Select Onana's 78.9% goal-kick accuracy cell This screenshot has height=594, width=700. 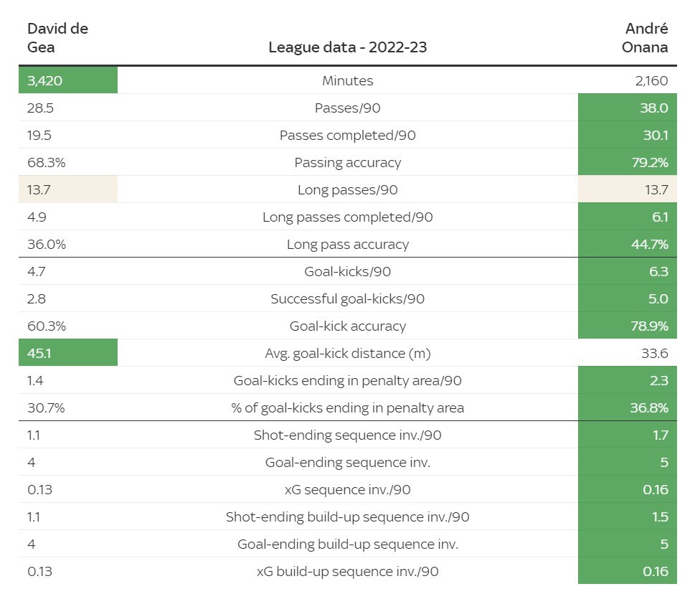628,326
